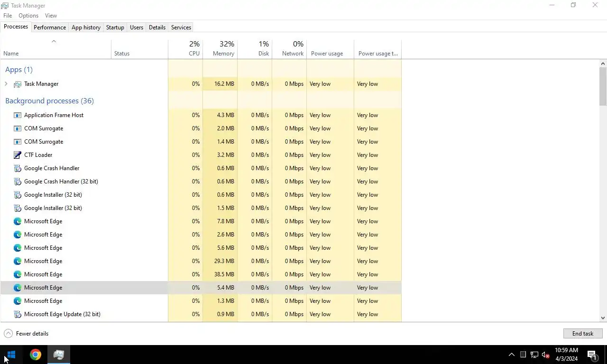Show hidden tray icons chevron

pos(511,355)
